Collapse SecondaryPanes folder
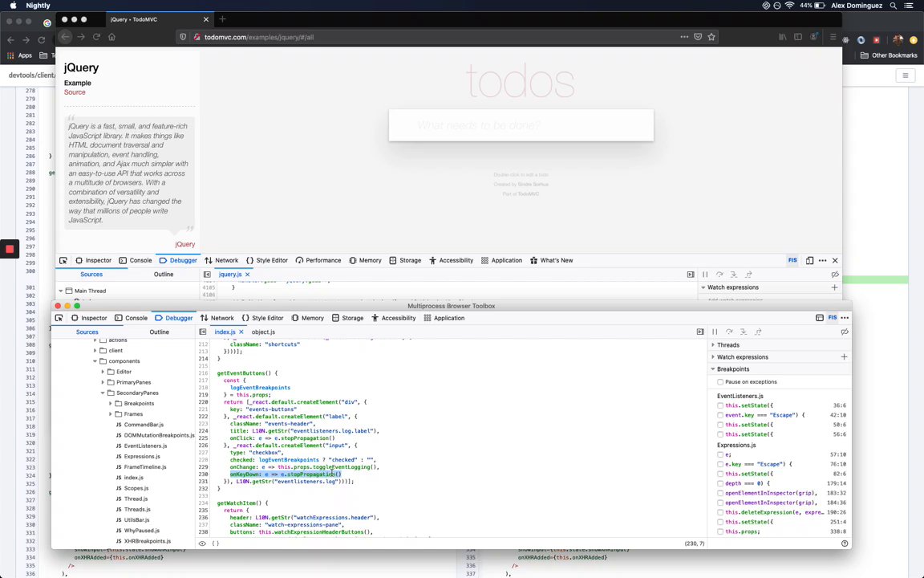 103,393
